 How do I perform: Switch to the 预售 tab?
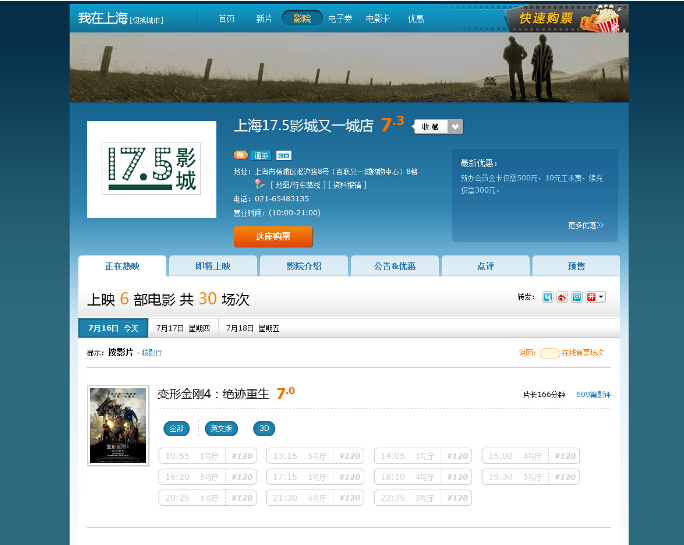click(576, 266)
